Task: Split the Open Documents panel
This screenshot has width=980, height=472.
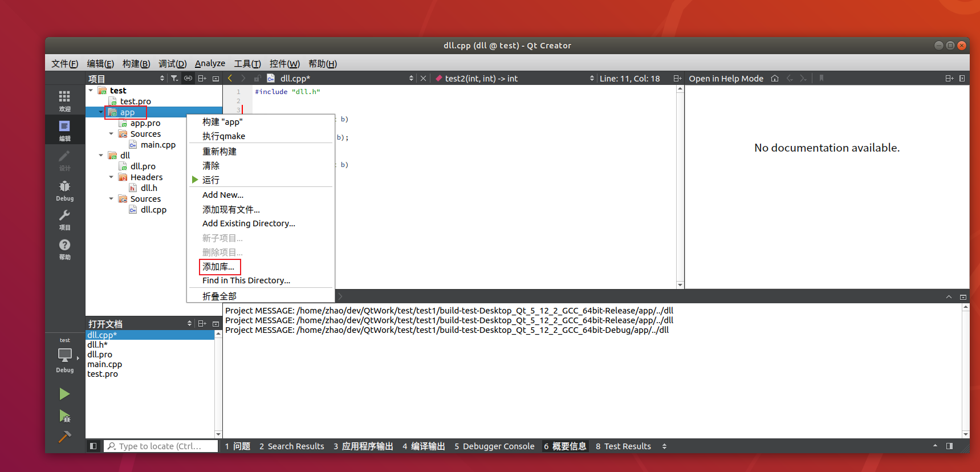Action: (x=202, y=324)
